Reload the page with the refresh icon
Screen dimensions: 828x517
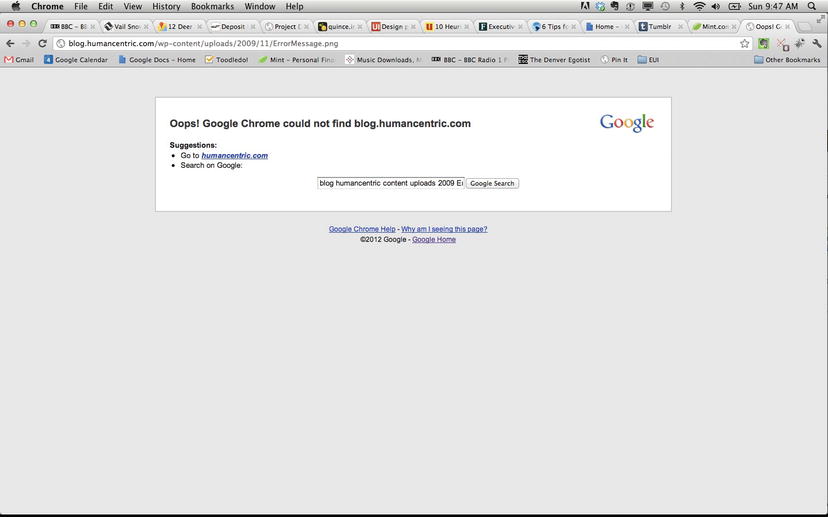[42, 43]
